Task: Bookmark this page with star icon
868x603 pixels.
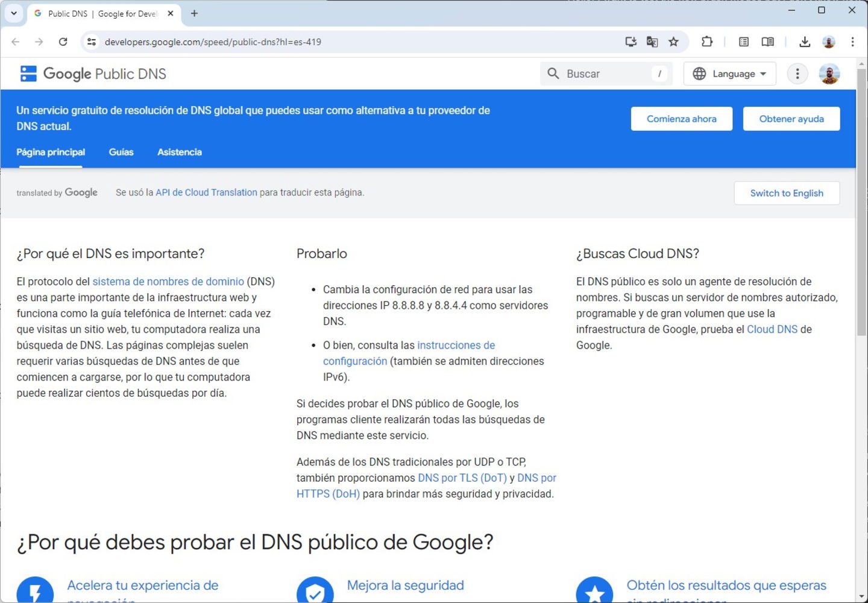Action: [674, 42]
